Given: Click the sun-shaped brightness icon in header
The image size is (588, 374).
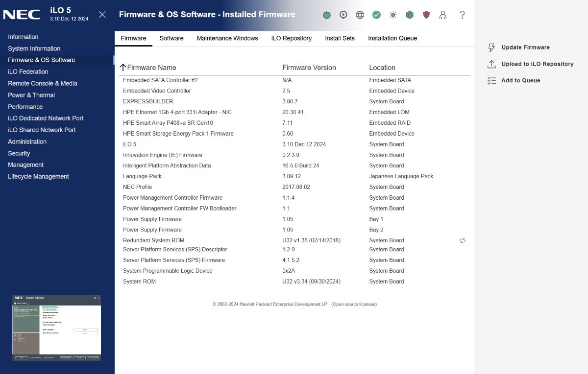Looking at the screenshot, I should click(393, 15).
